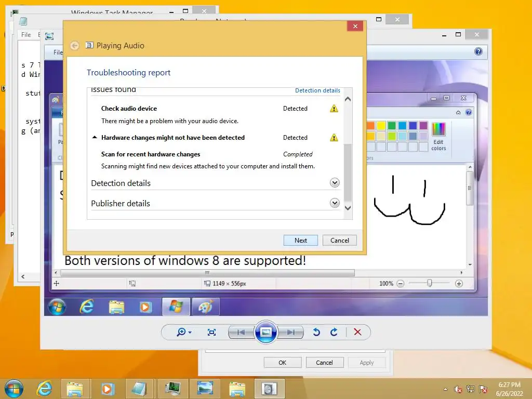
Task: Open Windows Media Player on main taskbar
Action: [x=108, y=389]
